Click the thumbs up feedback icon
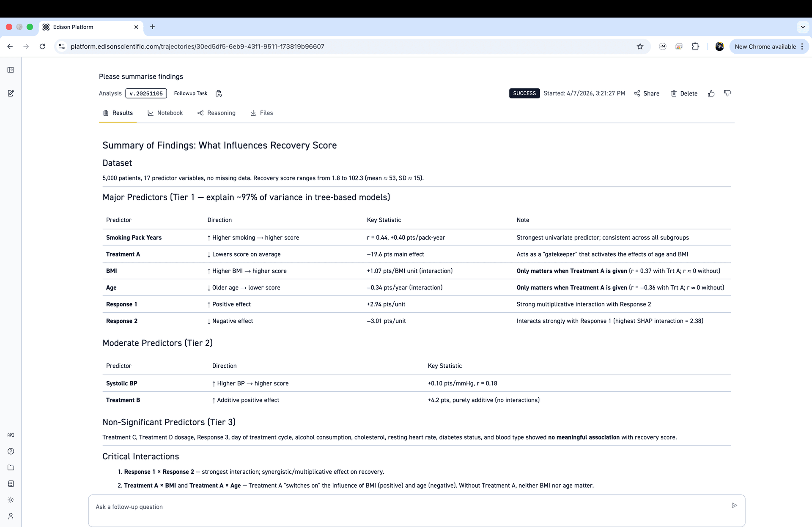 tap(711, 93)
